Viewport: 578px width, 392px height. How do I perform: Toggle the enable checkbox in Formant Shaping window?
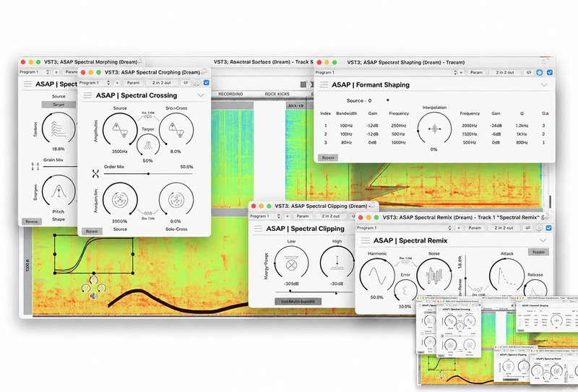(x=550, y=73)
